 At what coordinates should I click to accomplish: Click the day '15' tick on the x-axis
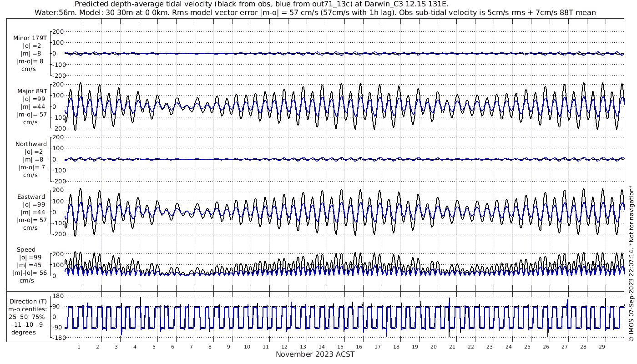[x=340, y=347]
